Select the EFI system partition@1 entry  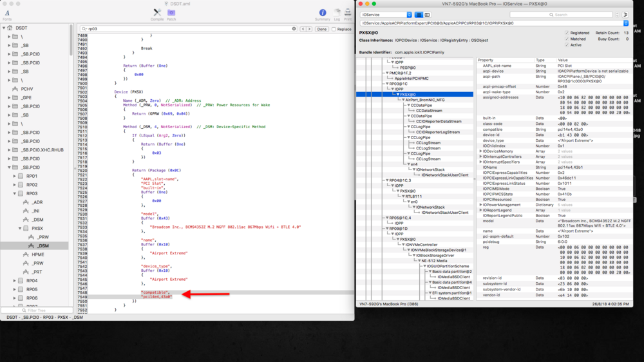[451, 293]
